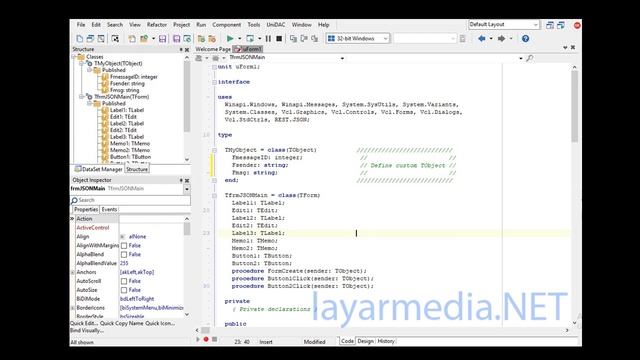
Task: Click the Set Debug Desktop icon
Action: pyautogui.click(x=561, y=25)
